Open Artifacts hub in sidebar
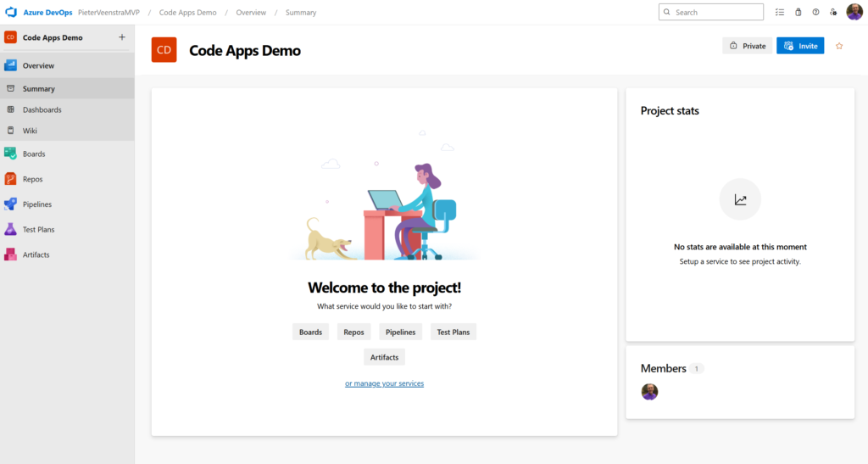Viewport: 868px width, 464px height. [x=67, y=254]
